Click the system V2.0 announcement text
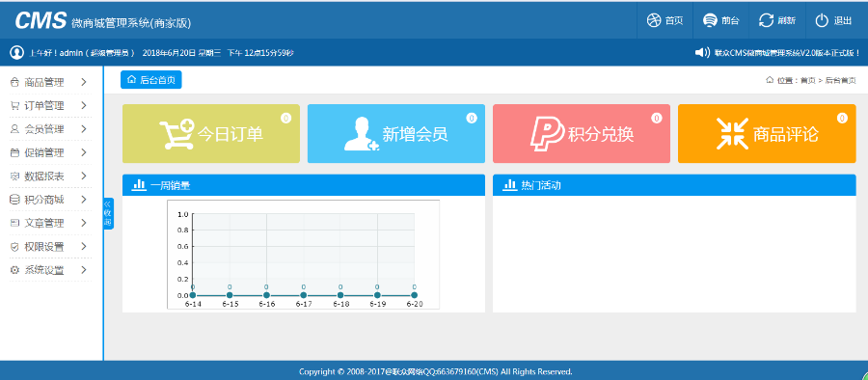The width and height of the screenshot is (868, 380). point(787,53)
